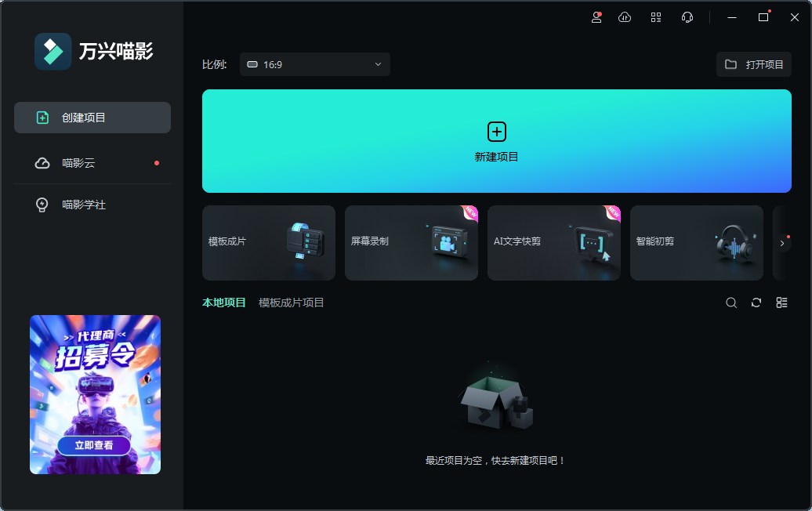This screenshot has width=812, height=511.
Task: Search local projects with the magnifier icon
Action: coord(730,303)
